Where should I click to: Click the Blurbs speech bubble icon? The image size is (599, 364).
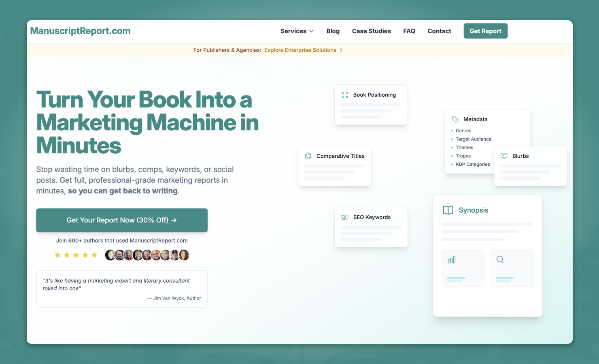504,156
